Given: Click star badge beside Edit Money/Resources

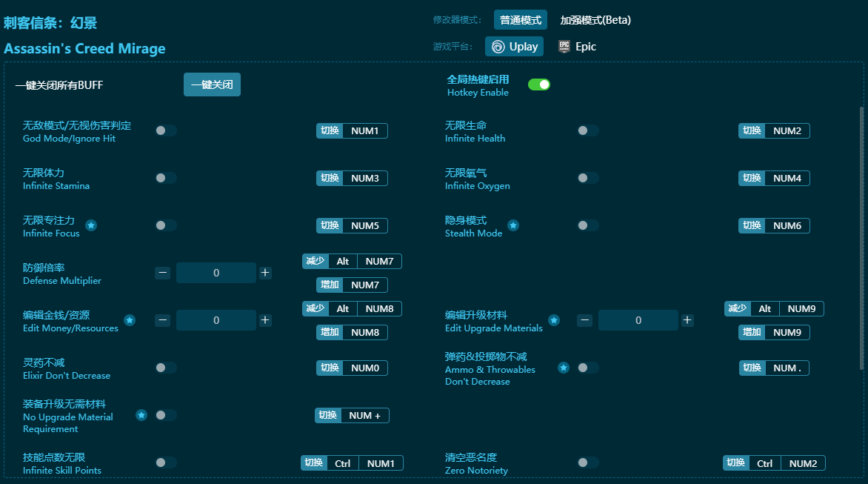Looking at the screenshot, I should (x=130, y=320).
